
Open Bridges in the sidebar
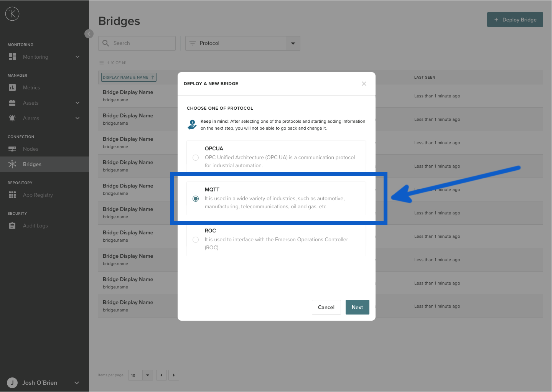(x=32, y=164)
